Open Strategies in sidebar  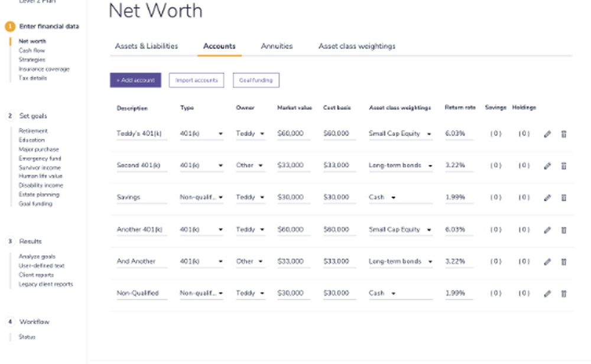coord(32,60)
